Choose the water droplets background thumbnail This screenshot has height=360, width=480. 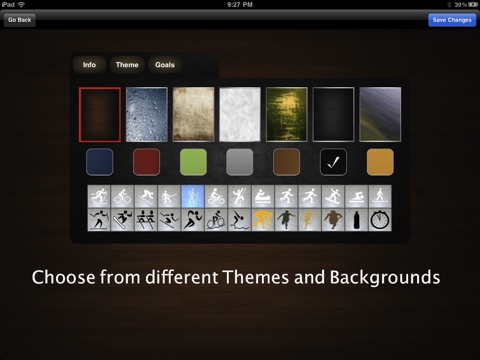click(147, 115)
